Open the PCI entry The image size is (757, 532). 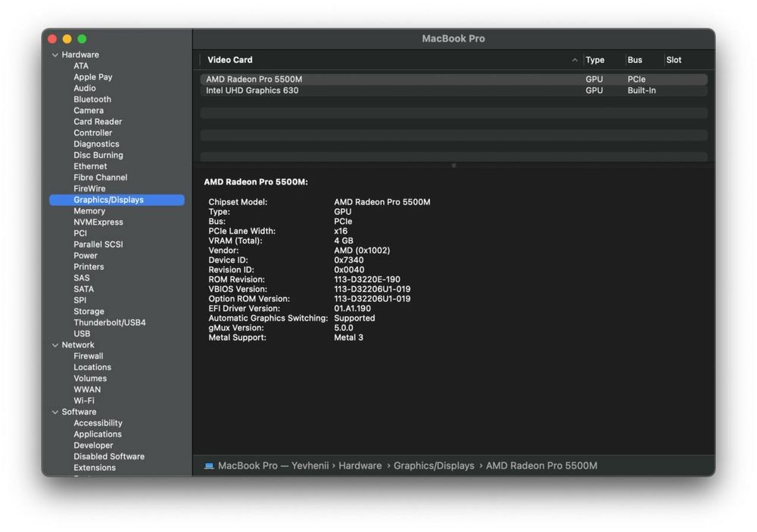tap(80, 233)
